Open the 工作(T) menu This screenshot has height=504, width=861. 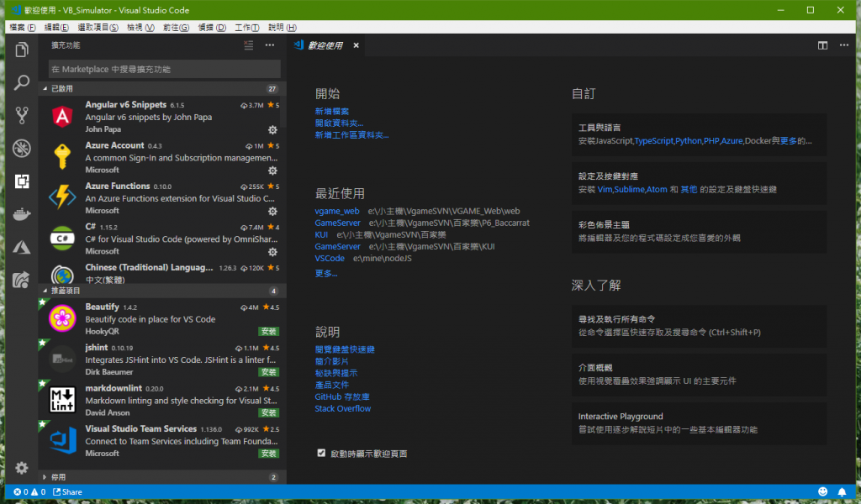[247, 28]
